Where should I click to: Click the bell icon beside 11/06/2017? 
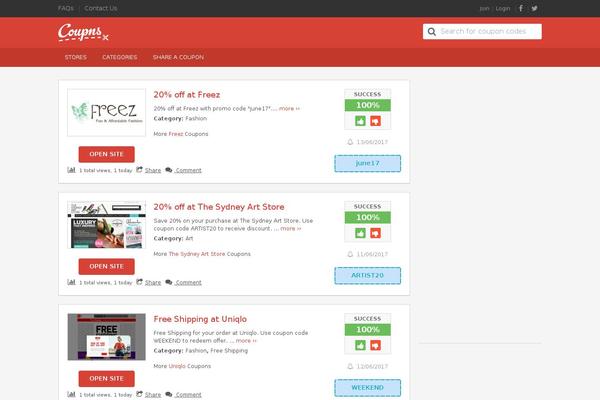(350, 254)
